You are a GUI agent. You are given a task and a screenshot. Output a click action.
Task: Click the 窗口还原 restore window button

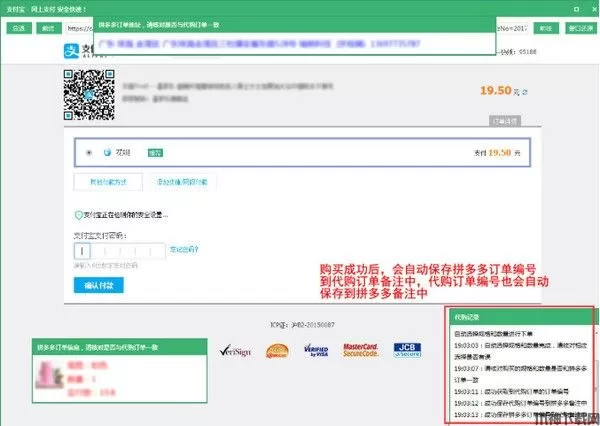(x=581, y=28)
